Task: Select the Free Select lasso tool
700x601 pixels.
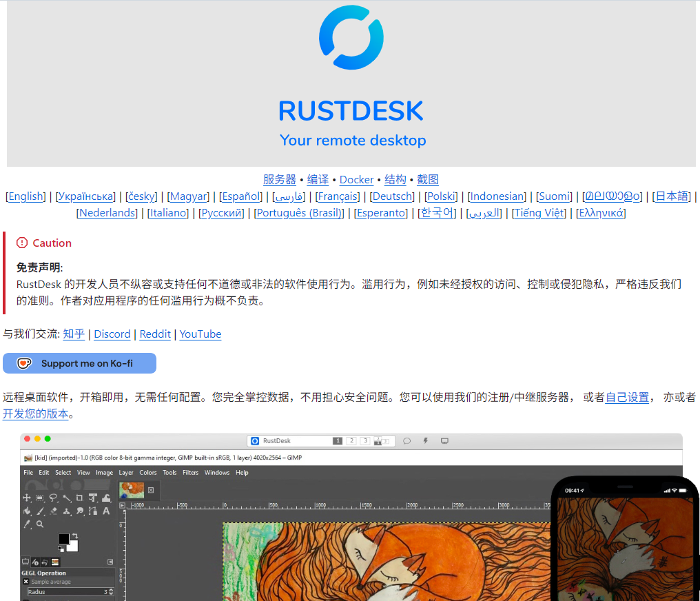Action: 53,497
